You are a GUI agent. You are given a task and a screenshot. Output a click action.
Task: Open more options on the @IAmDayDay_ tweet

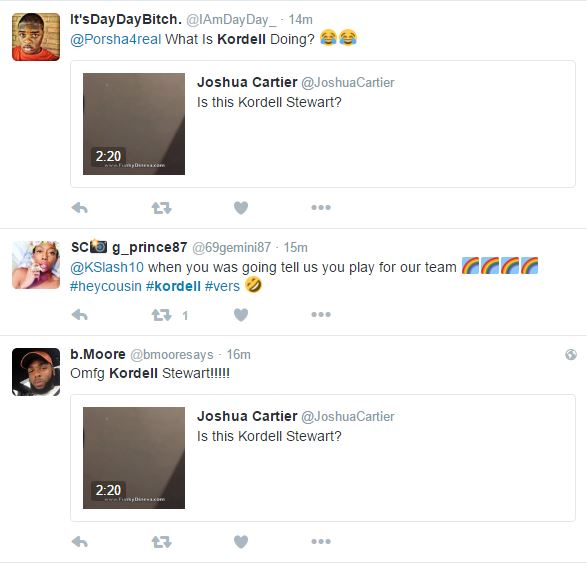tap(321, 207)
